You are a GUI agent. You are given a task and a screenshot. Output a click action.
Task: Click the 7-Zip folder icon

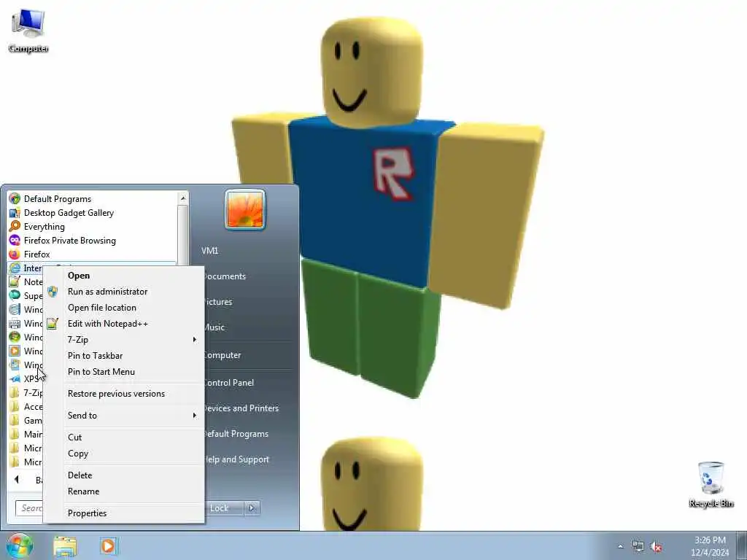[15, 392]
